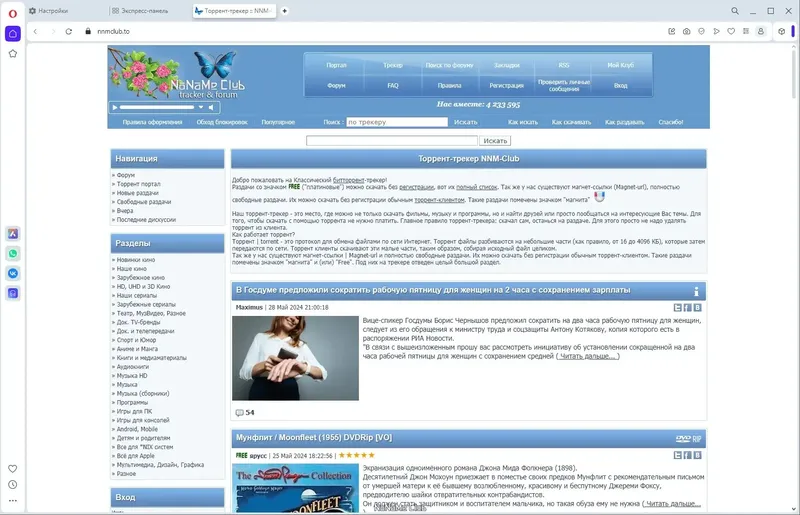Open Свободные раздачи navigation link

point(144,202)
